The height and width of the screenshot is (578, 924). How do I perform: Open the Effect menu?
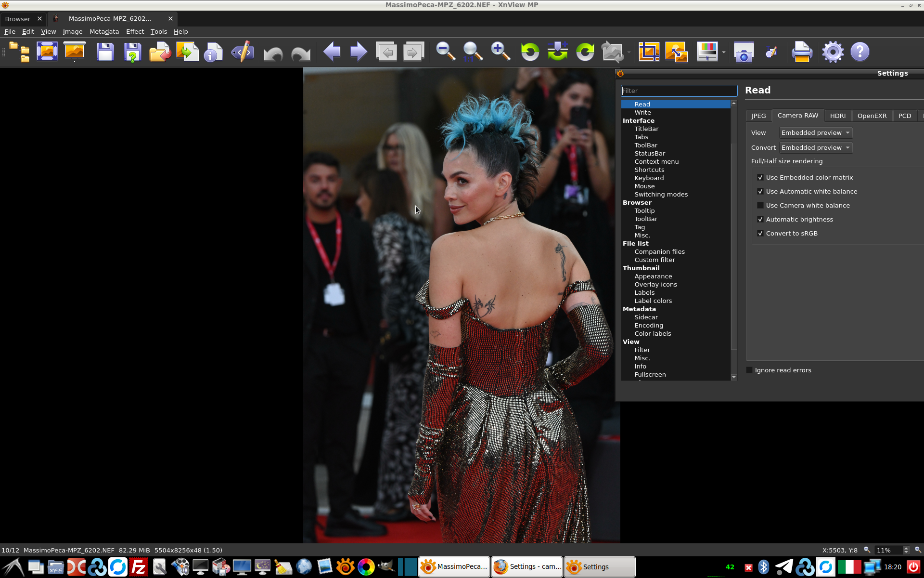(x=135, y=32)
